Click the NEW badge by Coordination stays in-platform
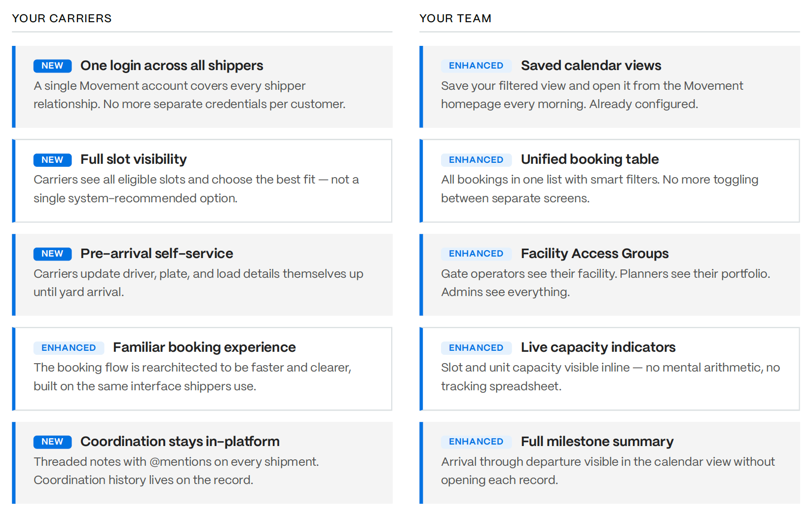The image size is (812, 523). 52,442
